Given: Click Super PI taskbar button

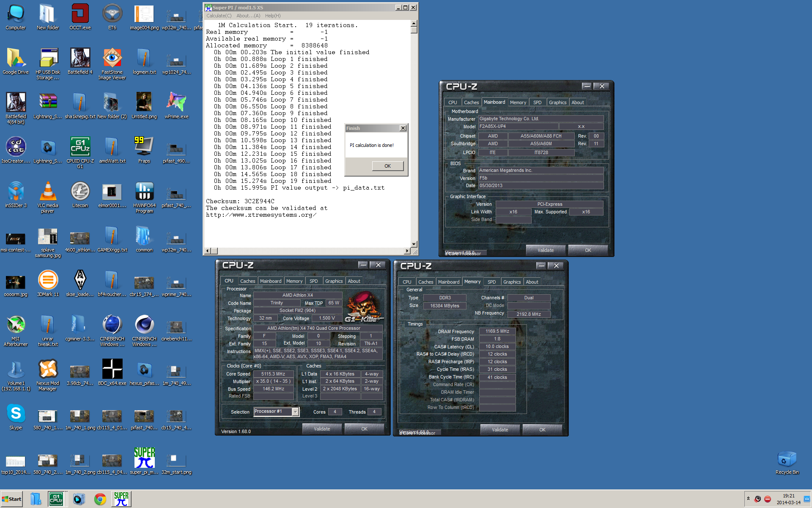Looking at the screenshot, I should click(x=121, y=499).
